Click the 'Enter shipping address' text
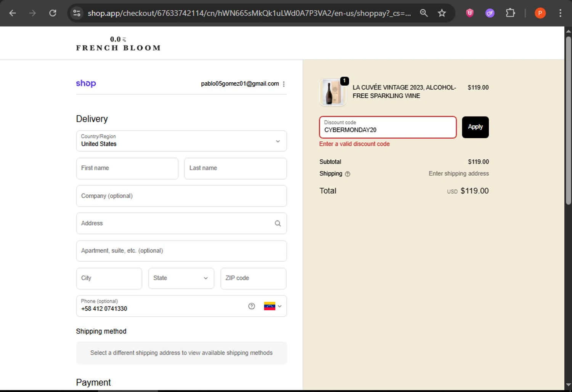 click(459, 174)
